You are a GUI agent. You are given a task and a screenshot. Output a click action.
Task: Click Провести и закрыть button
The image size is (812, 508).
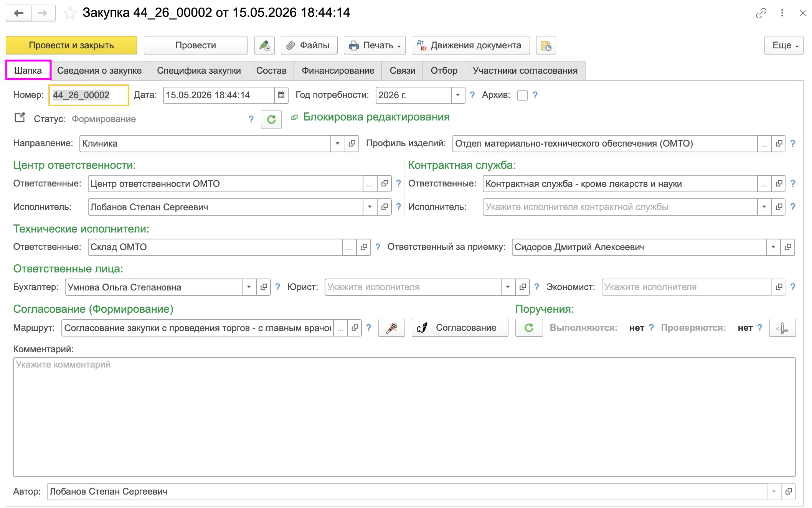click(x=71, y=45)
